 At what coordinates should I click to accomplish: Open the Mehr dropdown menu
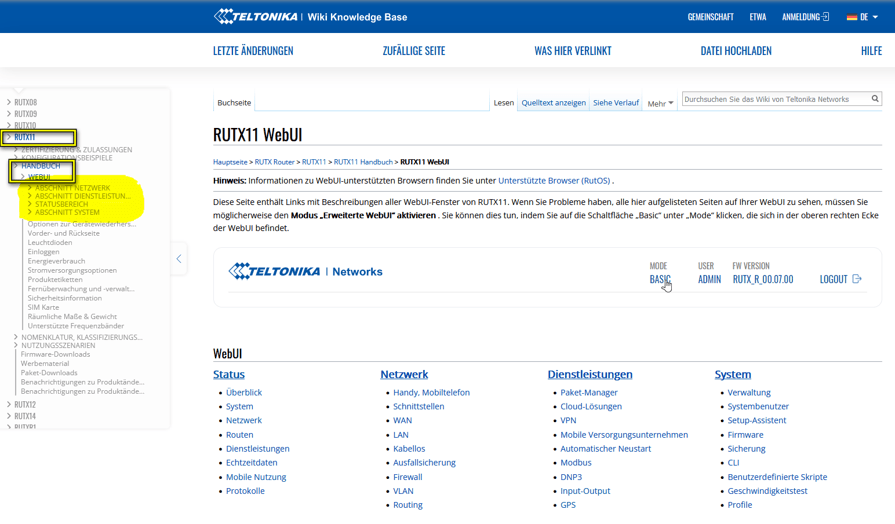pyautogui.click(x=660, y=103)
